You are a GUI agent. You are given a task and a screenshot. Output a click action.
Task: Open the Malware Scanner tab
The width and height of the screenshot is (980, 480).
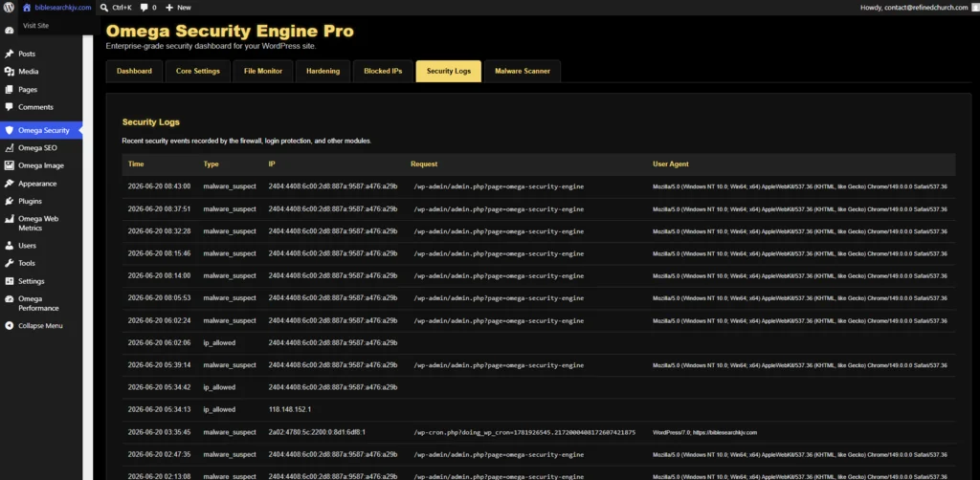523,71
